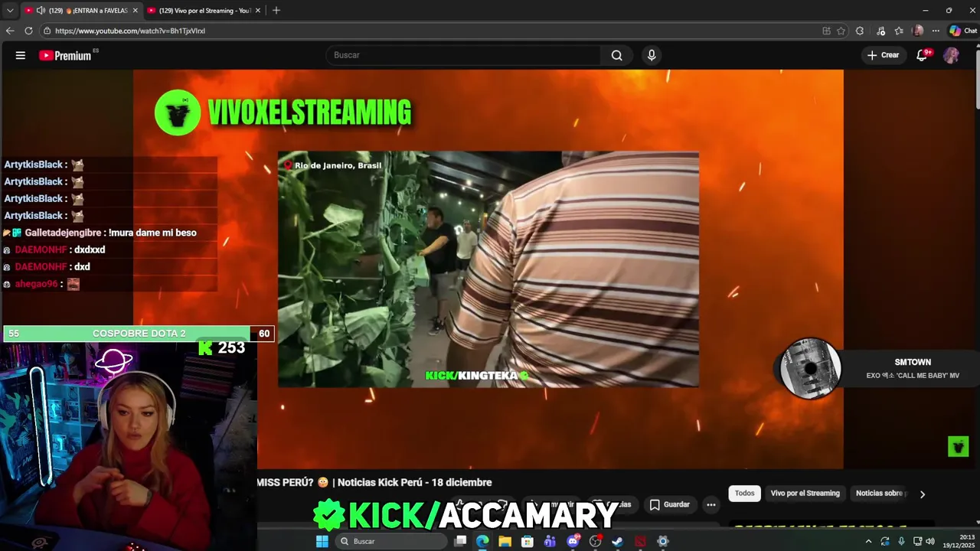Viewport: 980px width, 551px height.
Task: Open Steam from taskbar
Action: tap(618, 541)
